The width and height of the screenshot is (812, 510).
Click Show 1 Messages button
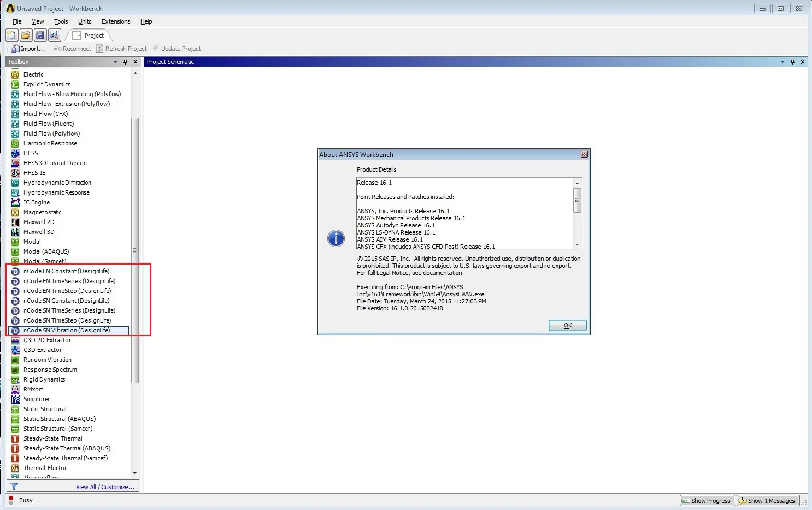point(768,500)
